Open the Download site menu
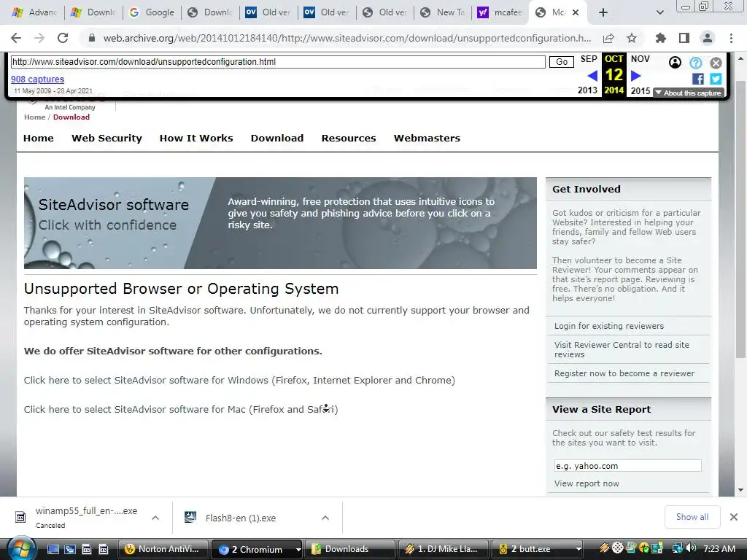The width and height of the screenshot is (747, 560). (277, 138)
